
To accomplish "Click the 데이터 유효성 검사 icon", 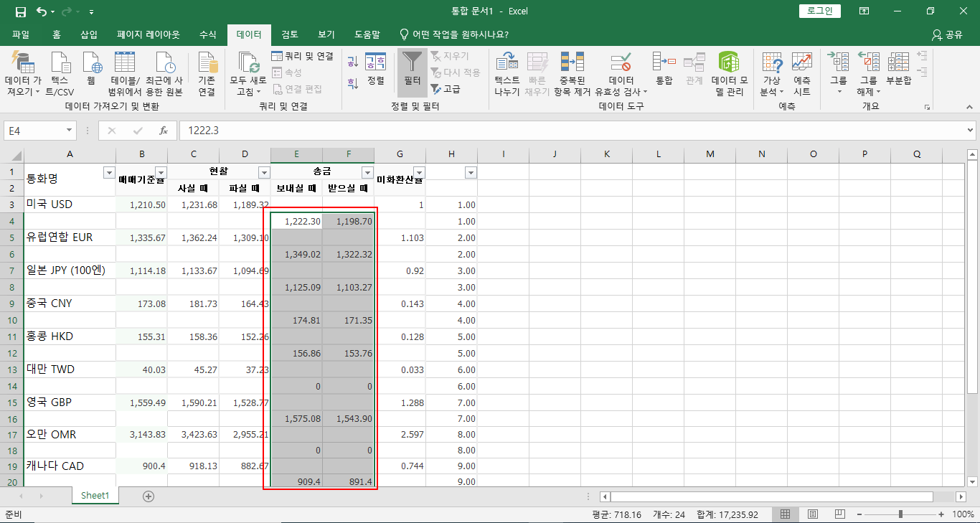I will (621, 62).
